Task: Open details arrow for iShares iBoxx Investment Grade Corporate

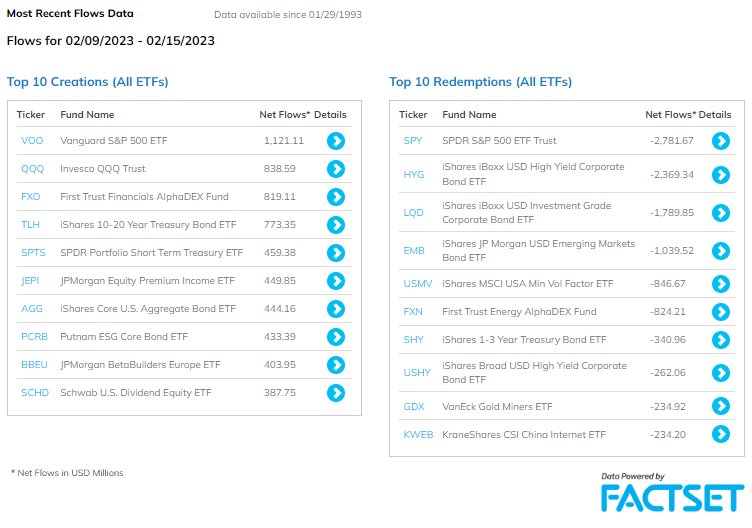Action: [721, 213]
